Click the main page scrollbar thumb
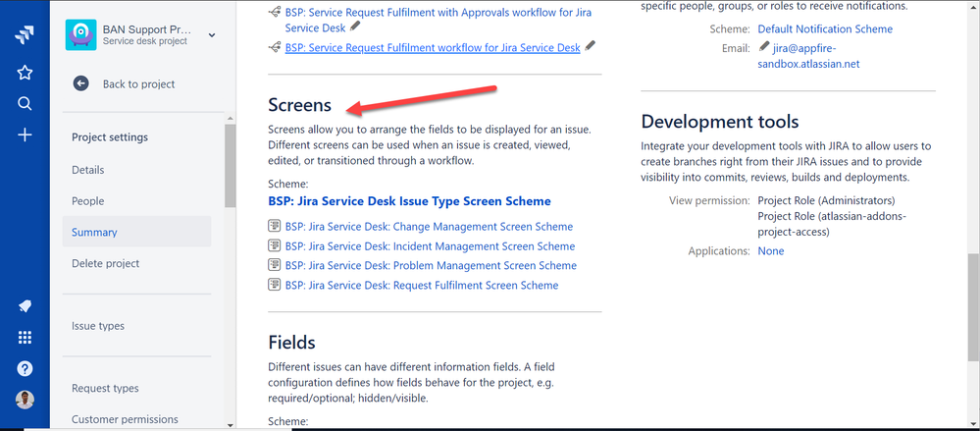Viewport: 980px width, 431px height. pos(973,307)
